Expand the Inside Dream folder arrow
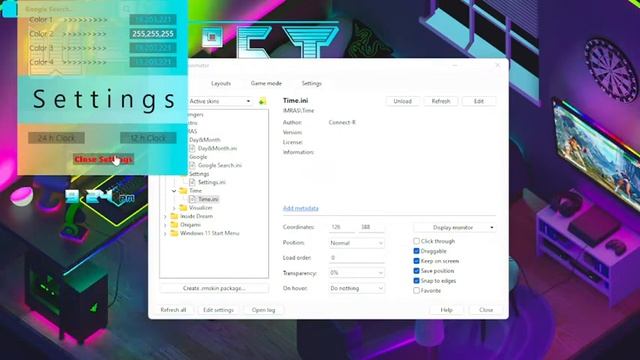Image resolution: width=640 pixels, height=360 pixels. tap(165, 216)
